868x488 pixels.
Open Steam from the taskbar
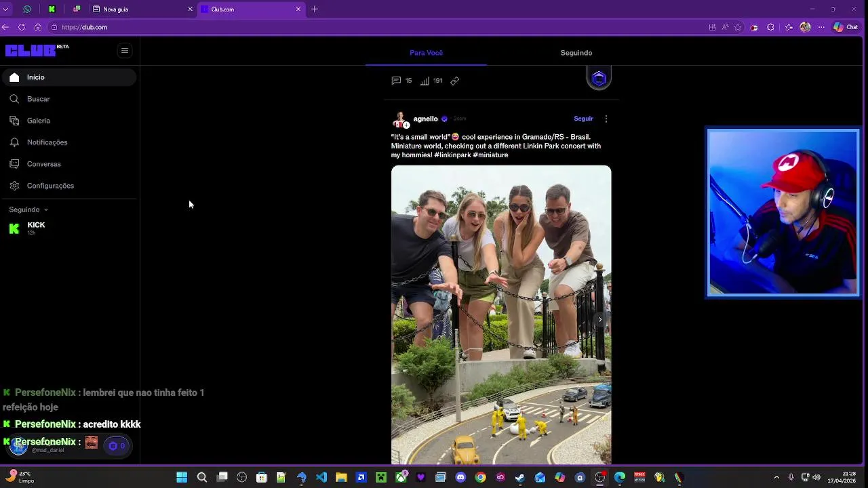(520, 477)
